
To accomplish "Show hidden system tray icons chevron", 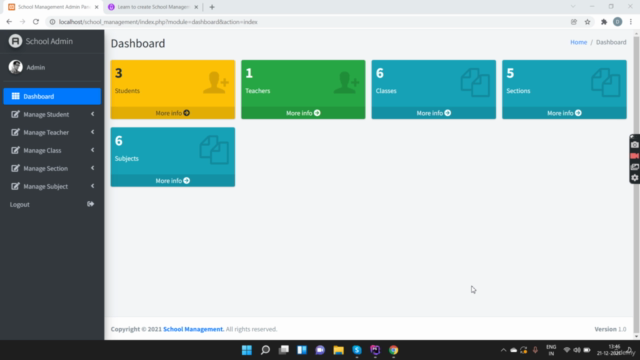I will [503, 350].
